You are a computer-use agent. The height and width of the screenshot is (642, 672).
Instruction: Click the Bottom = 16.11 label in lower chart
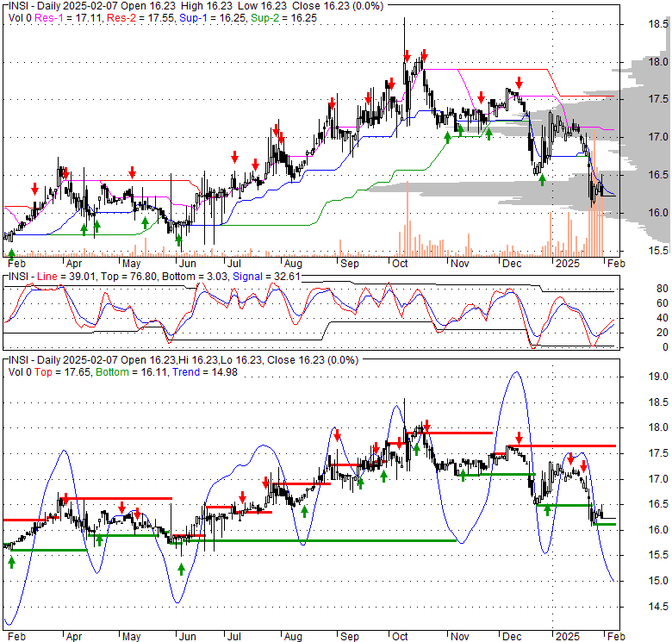(131, 372)
